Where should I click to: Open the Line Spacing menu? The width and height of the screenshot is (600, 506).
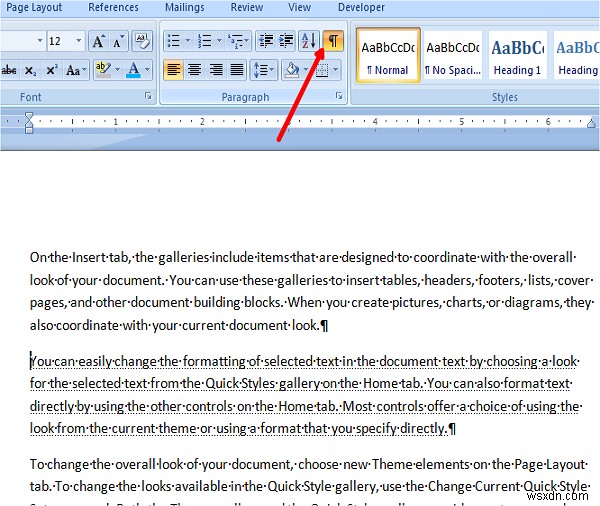[x=264, y=70]
